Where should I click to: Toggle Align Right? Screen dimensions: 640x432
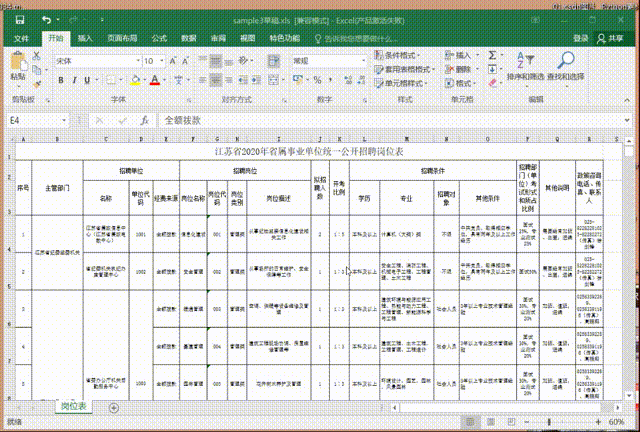click(x=229, y=80)
